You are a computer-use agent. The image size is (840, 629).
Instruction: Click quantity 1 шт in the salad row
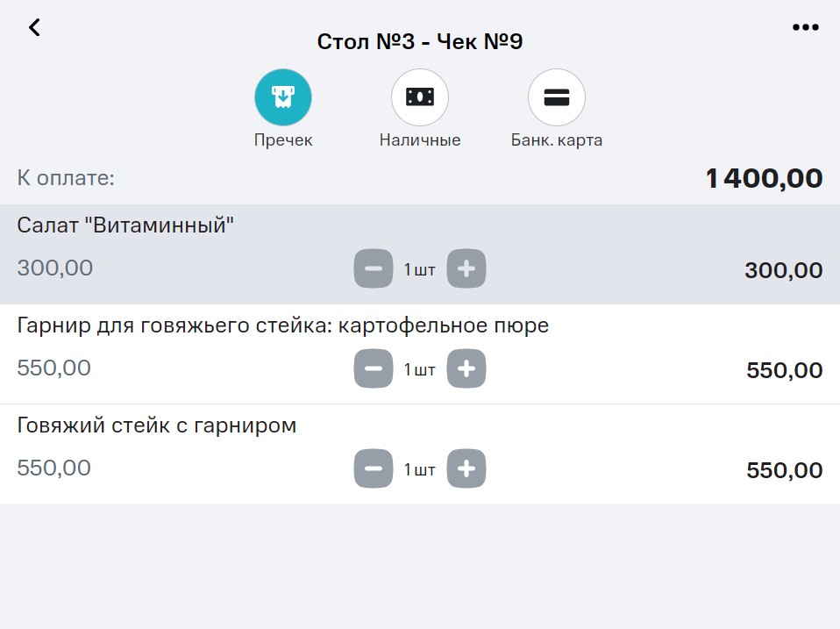point(419,269)
